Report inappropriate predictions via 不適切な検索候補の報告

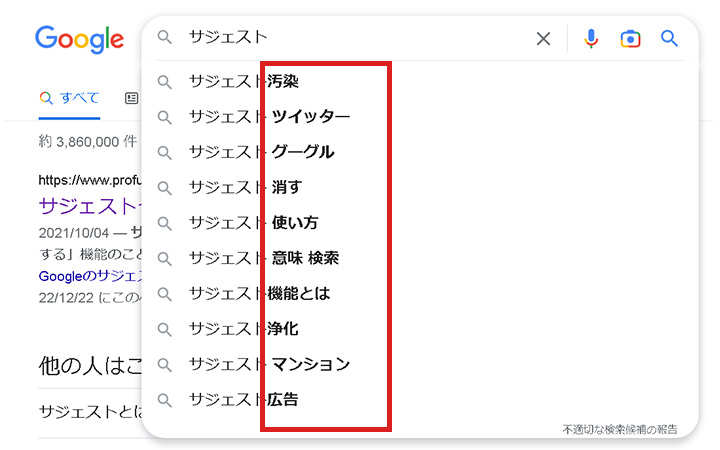click(620, 429)
